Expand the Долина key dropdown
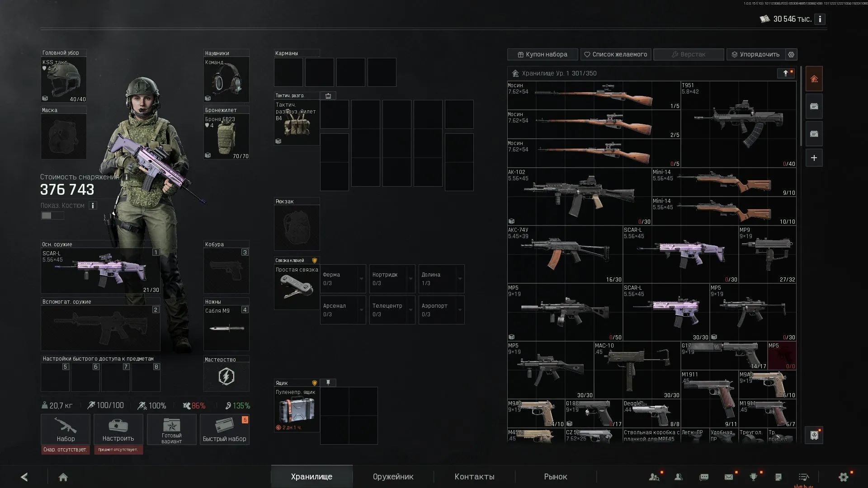Viewport: 868px width, 488px height. tap(460, 279)
